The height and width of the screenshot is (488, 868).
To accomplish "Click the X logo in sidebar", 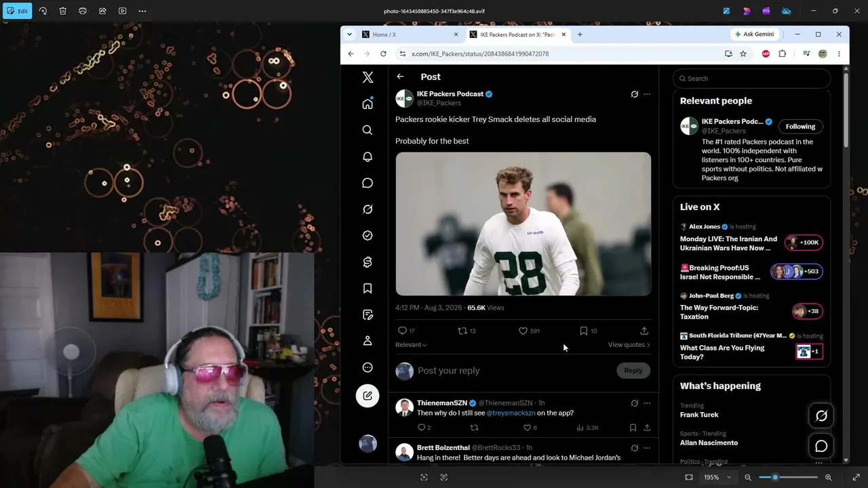I will [368, 77].
